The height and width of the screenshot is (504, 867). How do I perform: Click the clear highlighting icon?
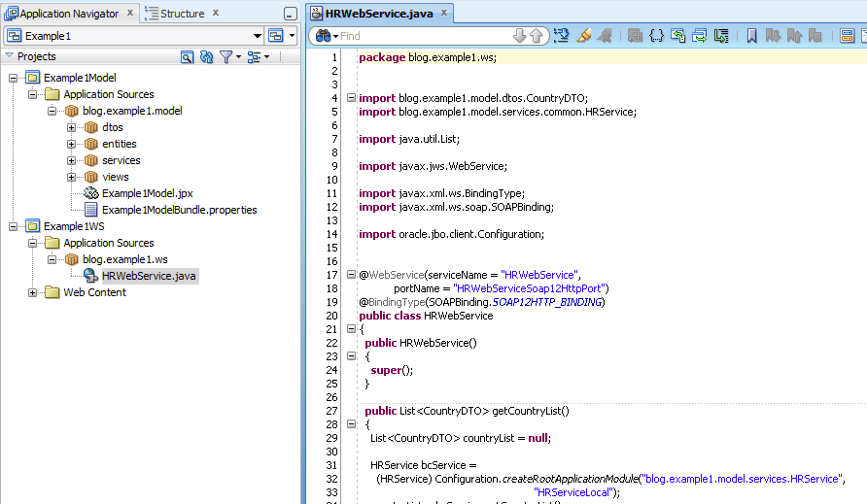pyautogui.click(x=605, y=36)
